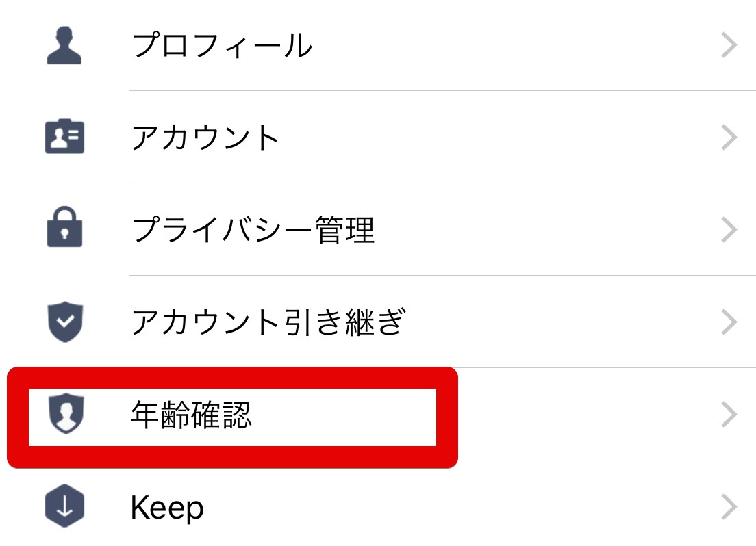
Task: Click the age verification shield person icon
Action: tap(64, 415)
